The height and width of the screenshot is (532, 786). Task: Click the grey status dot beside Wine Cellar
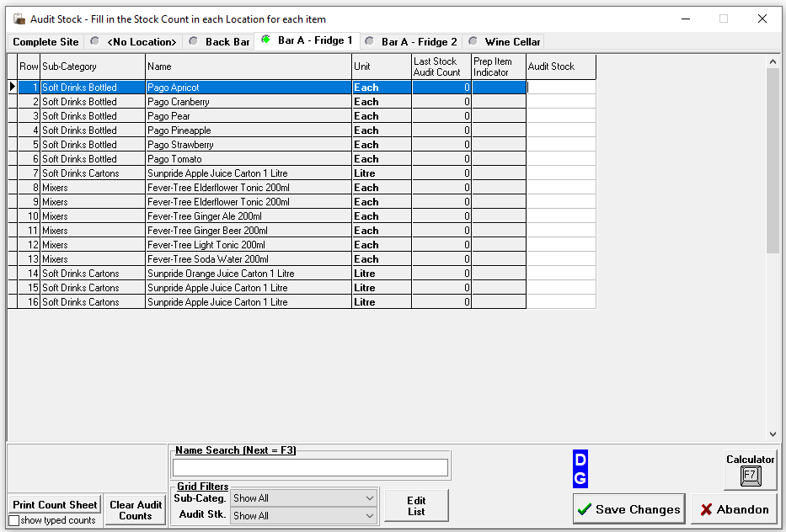pyautogui.click(x=473, y=41)
